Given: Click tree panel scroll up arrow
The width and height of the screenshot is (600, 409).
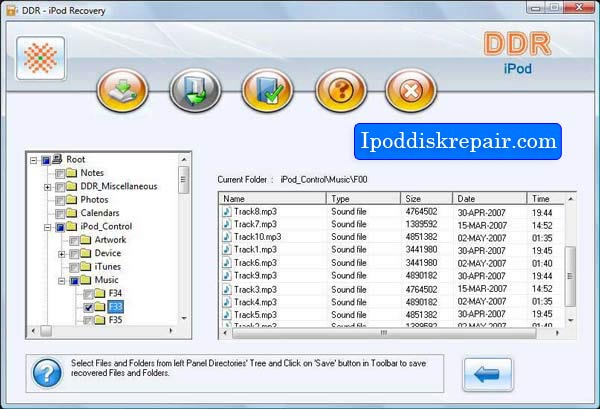Looking at the screenshot, I should tap(184, 159).
